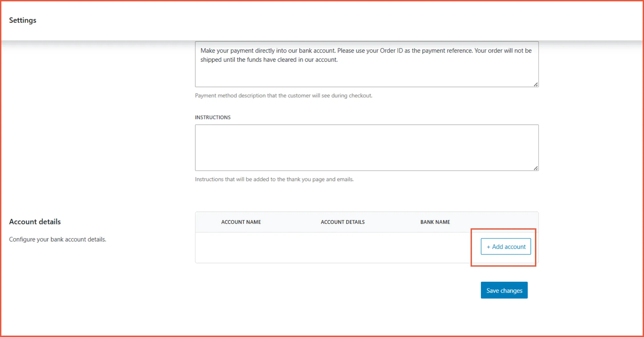Click the Account Name column header

241,222
